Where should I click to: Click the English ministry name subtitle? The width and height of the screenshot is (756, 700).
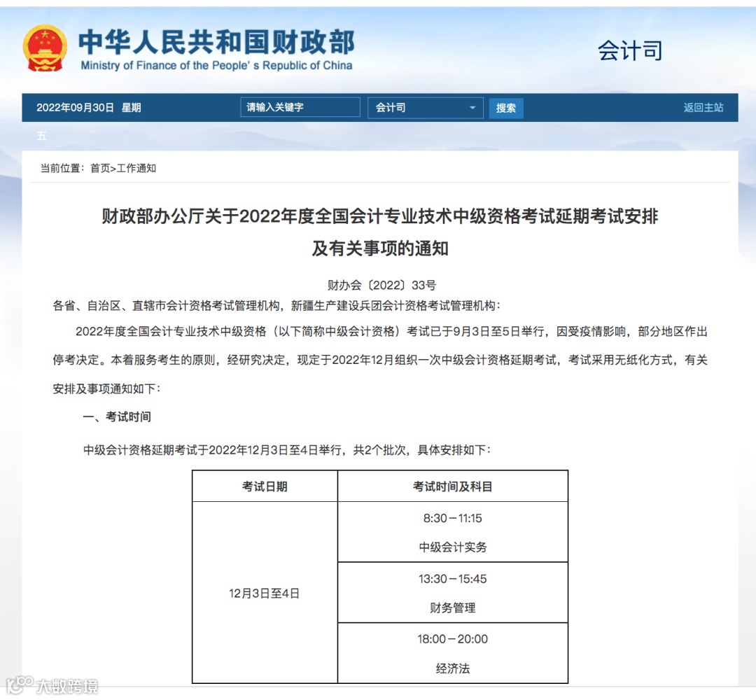click(x=216, y=66)
